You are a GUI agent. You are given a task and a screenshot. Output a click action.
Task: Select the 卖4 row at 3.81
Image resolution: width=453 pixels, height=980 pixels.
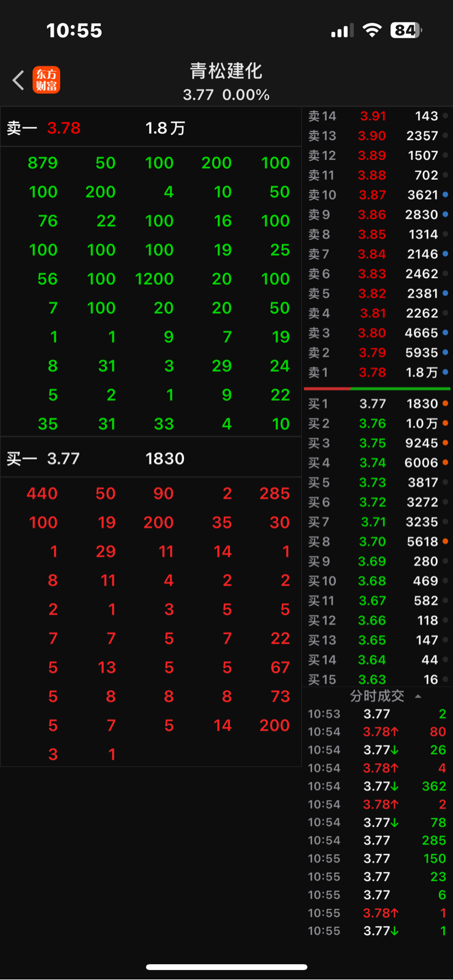(x=377, y=314)
